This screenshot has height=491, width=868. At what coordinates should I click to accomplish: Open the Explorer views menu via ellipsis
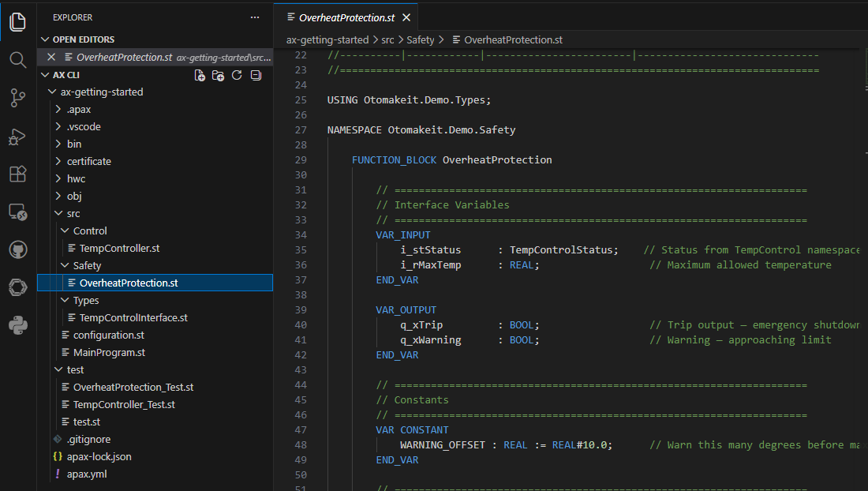254,17
